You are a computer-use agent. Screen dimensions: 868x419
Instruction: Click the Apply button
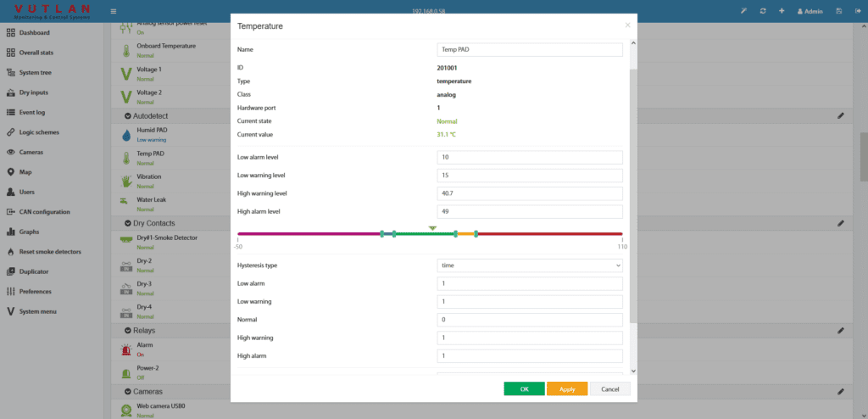coord(567,388)
